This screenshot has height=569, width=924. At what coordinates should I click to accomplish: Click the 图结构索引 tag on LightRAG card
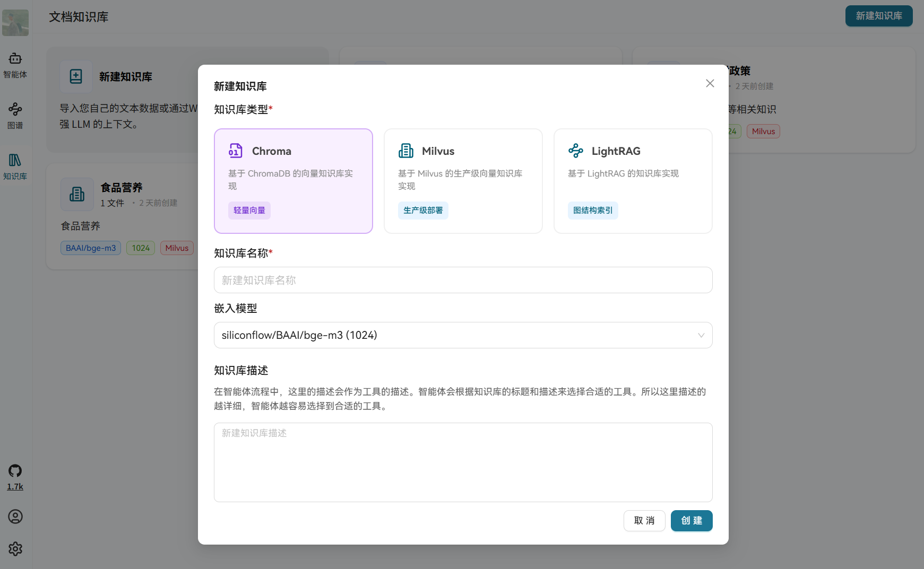point(593,211)
